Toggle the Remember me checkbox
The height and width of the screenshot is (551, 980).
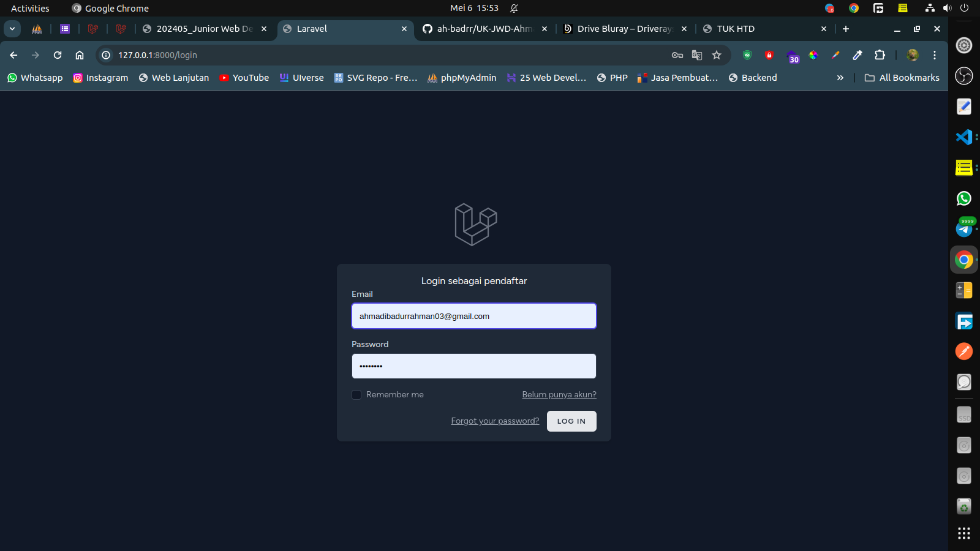(x=356, y=395)
